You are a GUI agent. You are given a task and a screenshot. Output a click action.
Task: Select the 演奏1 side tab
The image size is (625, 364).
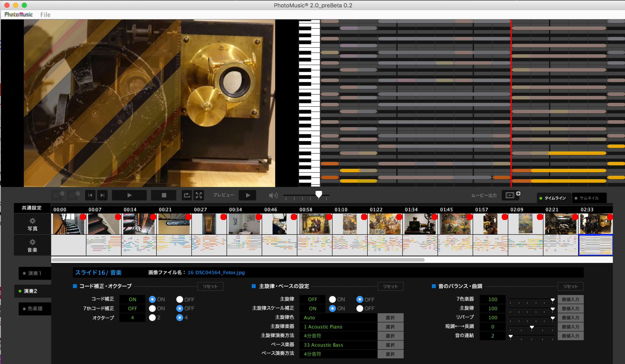35,273
